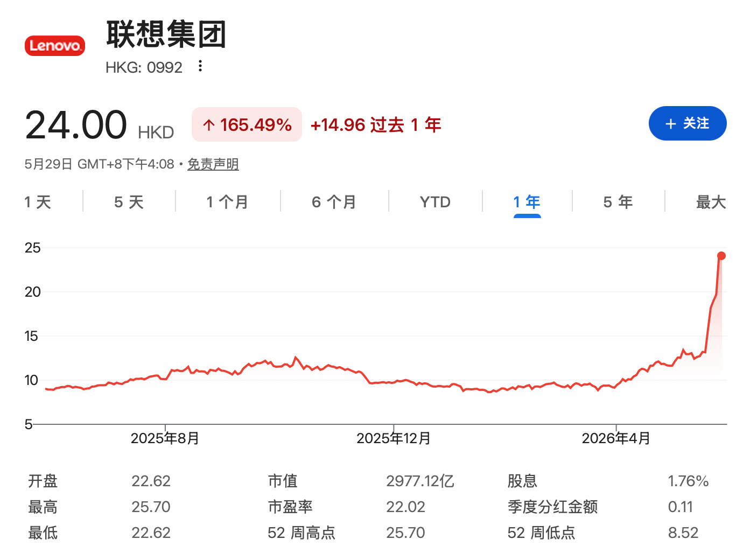
Task: Click the 市盈率 value 22.02
Action: (x=405, y=507)
